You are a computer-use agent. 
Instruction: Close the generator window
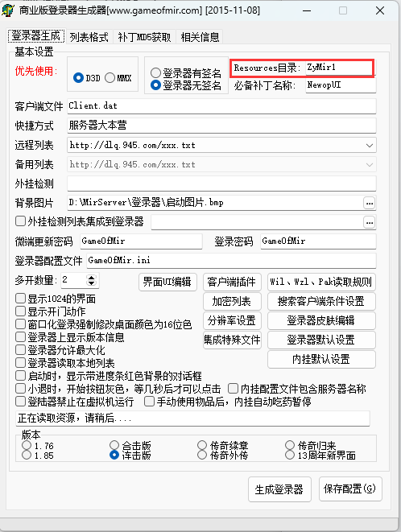coord(380,10)
